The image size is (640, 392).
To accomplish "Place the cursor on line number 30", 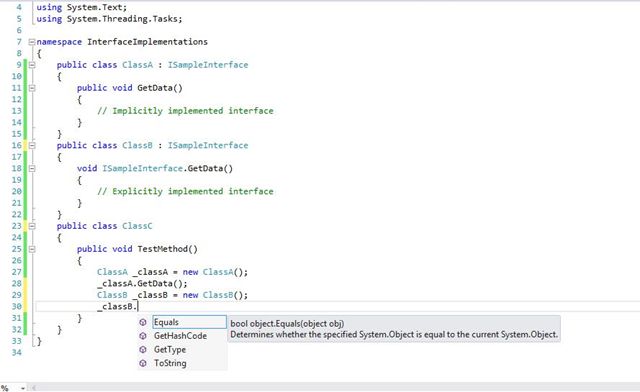I will [17, 306].
